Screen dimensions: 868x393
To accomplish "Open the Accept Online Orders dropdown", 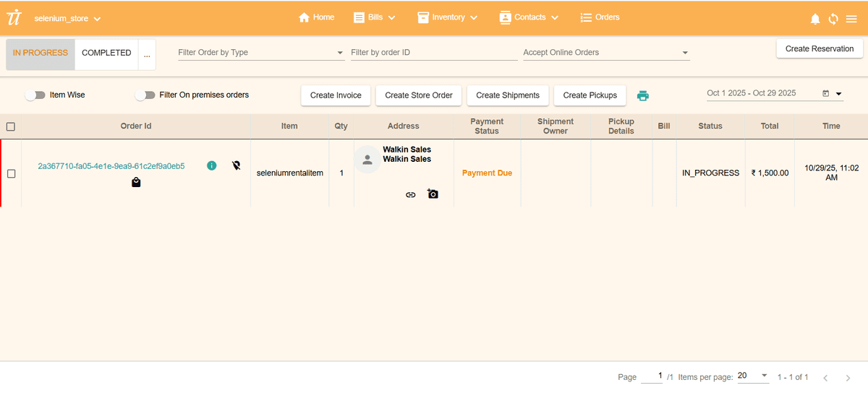I will click(605, 53).
